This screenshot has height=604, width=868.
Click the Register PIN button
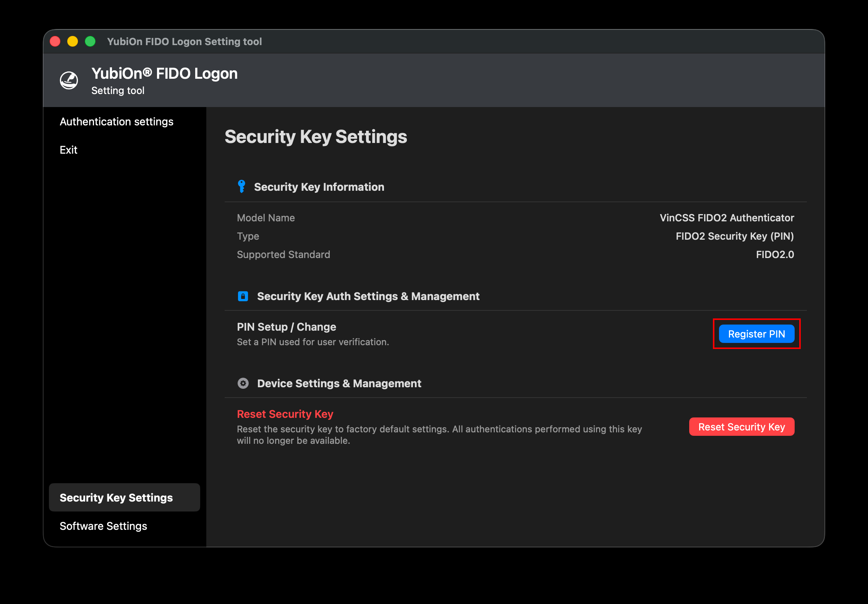(x=756, y=334)
